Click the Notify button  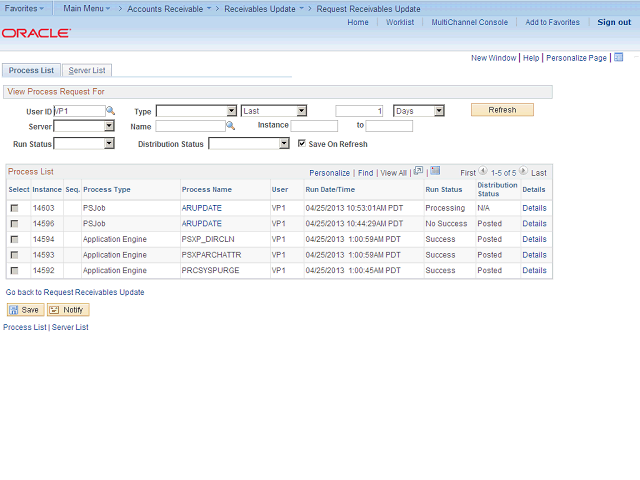(68, 310)
